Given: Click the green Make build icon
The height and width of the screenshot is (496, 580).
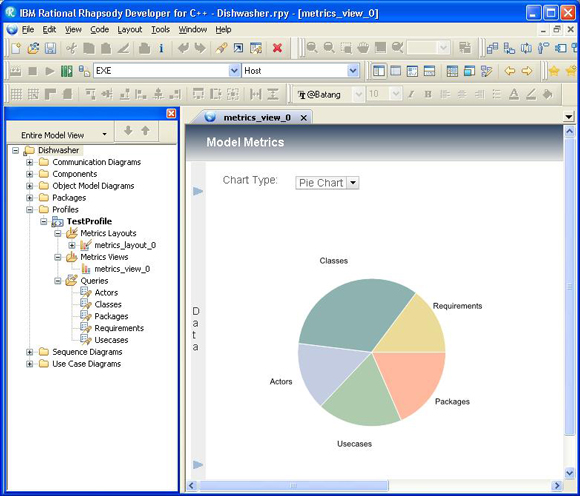Looking at the screenshot, I should (67, 71).
